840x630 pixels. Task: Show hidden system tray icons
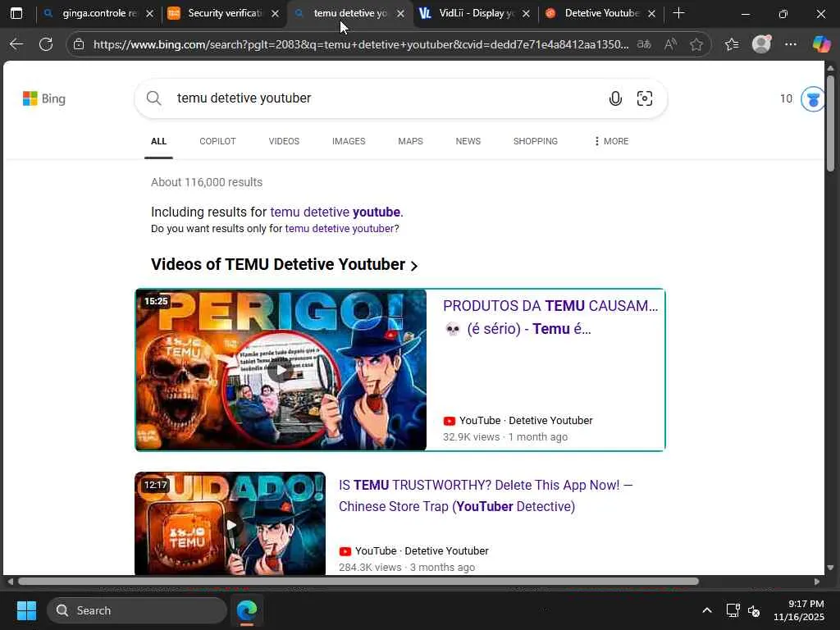click(x=707, y=610)
